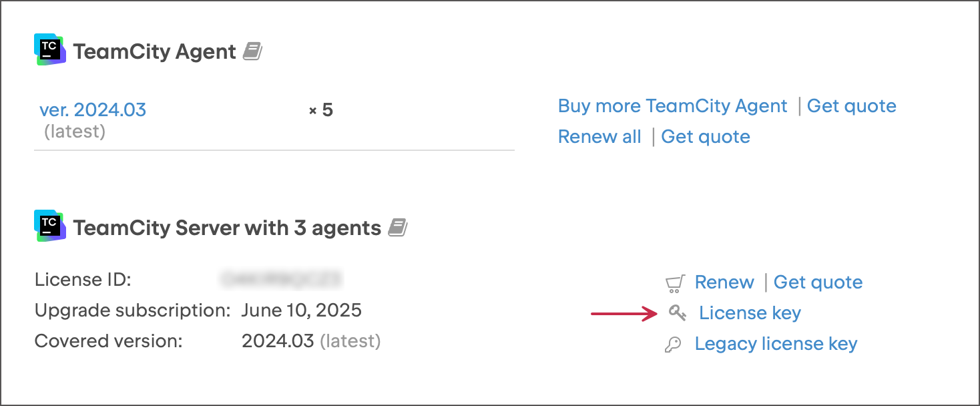Click the June 10, 2025 subscription date
This screenshot has width=980, height=406.
click(301, 311)
